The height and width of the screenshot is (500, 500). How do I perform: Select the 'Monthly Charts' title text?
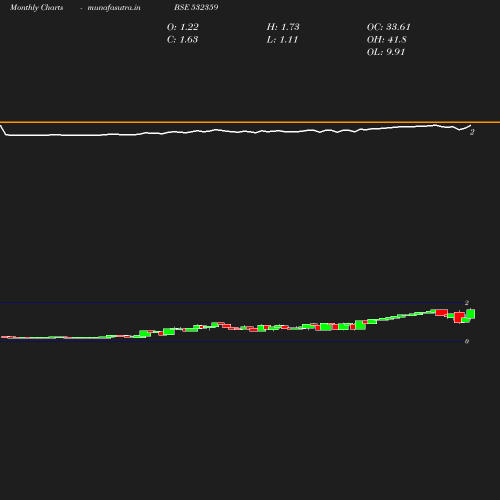click(37, 7)
